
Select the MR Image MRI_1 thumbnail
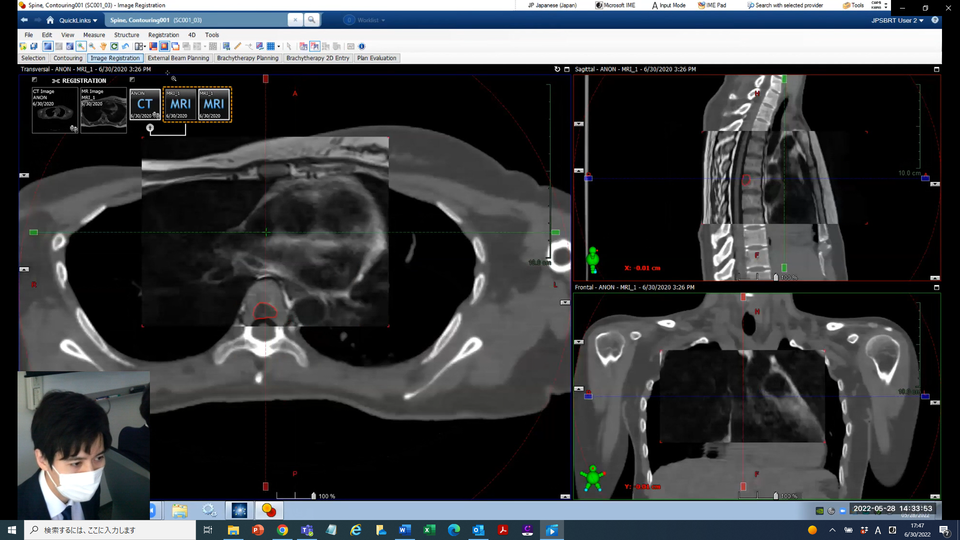click(x=103, y=110)
